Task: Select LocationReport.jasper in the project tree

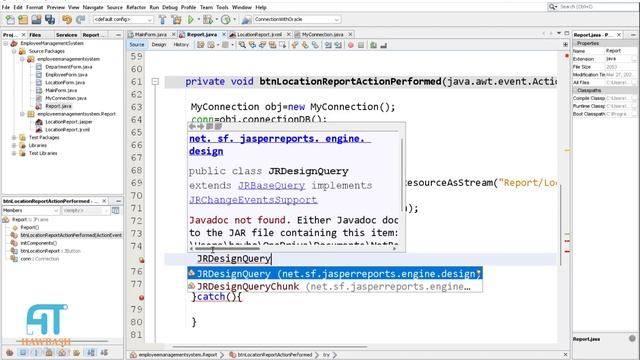Action: tap(69, 122)
